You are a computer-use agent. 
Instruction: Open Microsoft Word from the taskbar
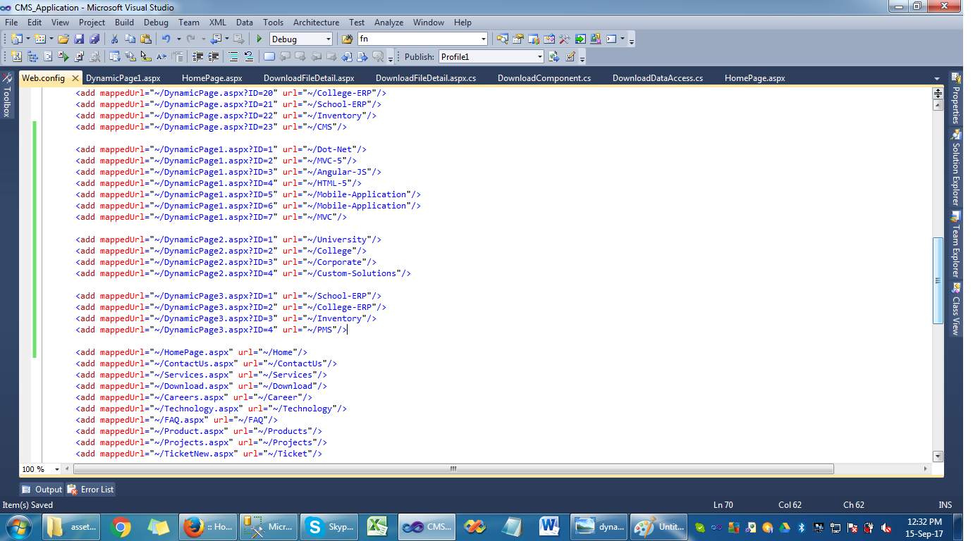[549, 526]
